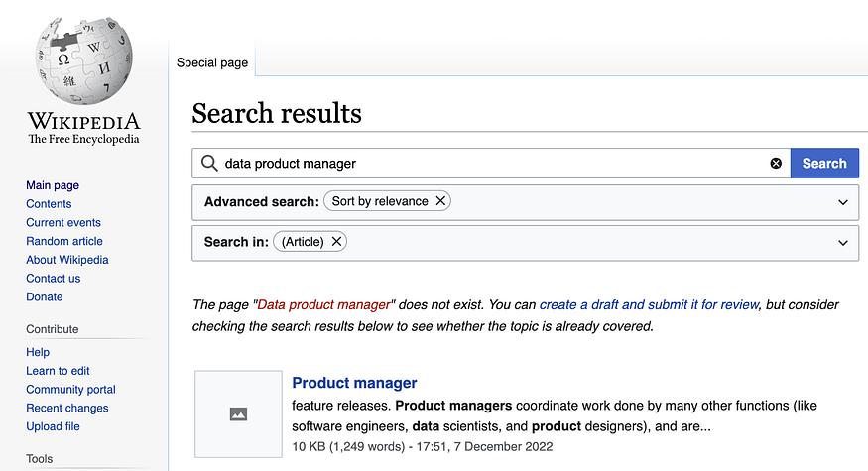Click 'create a draft and submit it for review'
This screenshot has height=471, width=868.
pos(650,305)
